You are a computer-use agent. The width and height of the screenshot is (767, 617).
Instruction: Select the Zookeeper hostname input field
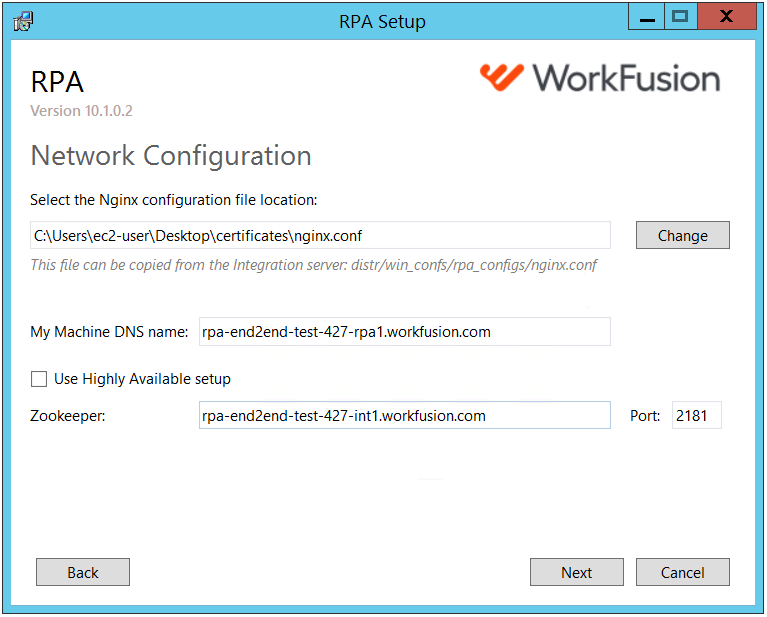pyautogui.click(x=405, y=415)
